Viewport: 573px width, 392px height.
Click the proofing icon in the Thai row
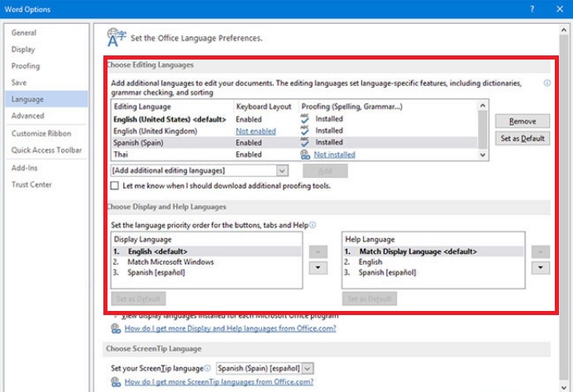[305, 154]
